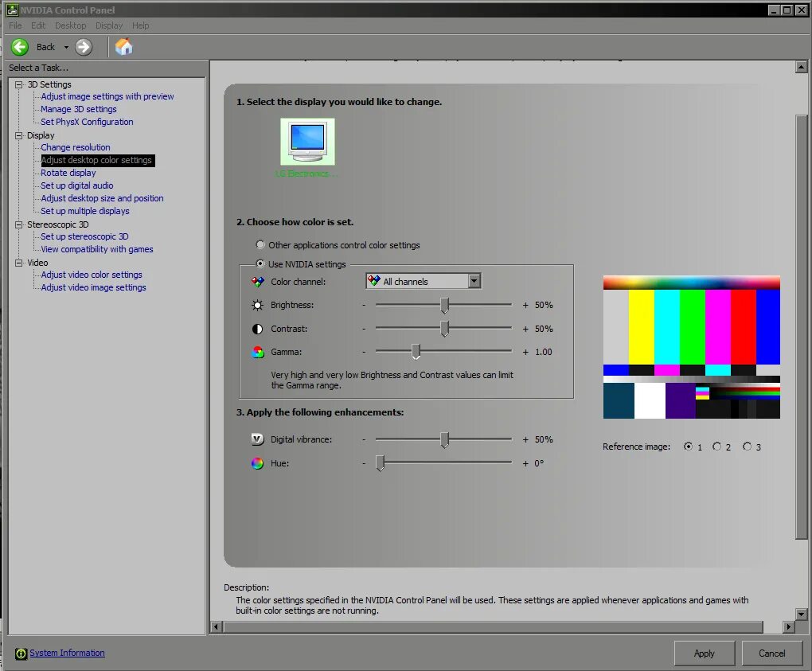Open Set PhysX Configuration
The height and width of the screenshot is (671, 812).
coord(87,122)
